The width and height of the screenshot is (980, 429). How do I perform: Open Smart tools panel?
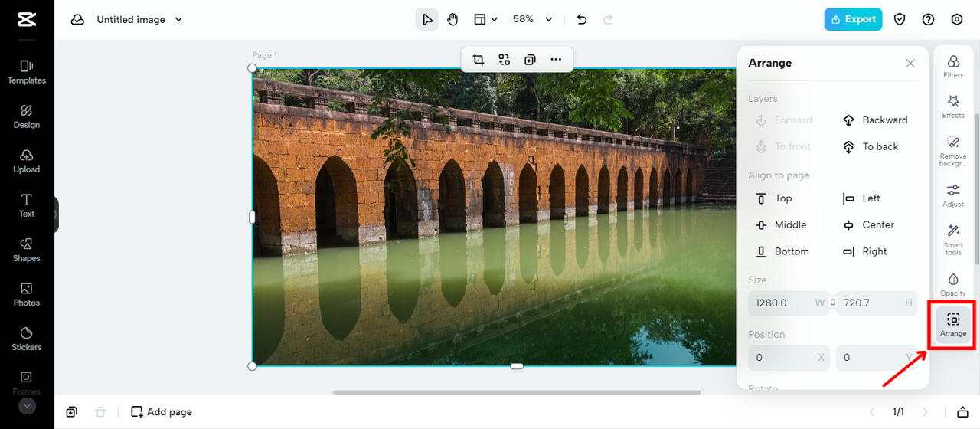(953, 240)
